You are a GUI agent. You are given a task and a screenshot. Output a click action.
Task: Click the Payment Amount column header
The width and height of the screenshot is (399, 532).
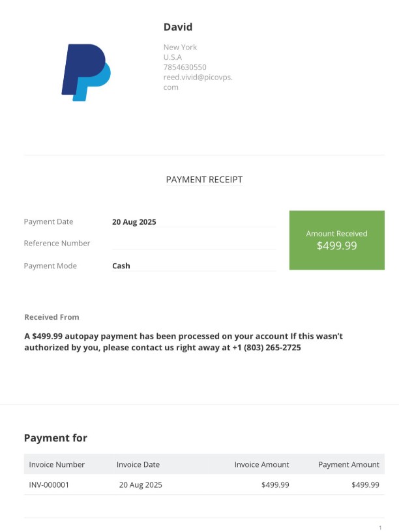[348, 464]
